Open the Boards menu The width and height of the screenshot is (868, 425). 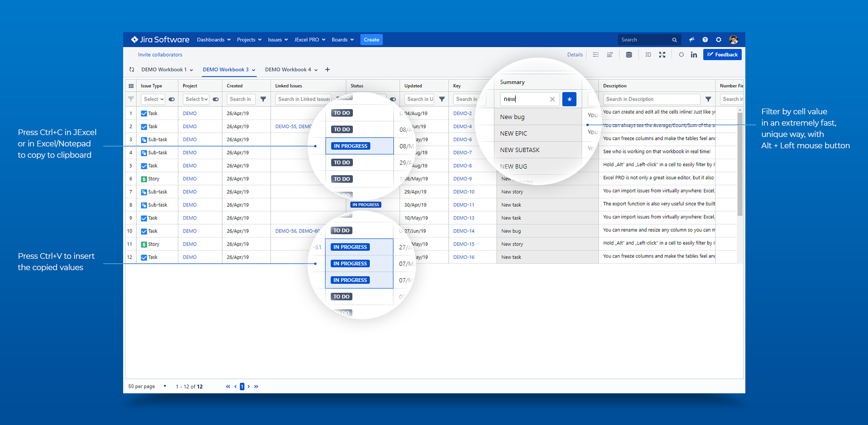[342, 40]
